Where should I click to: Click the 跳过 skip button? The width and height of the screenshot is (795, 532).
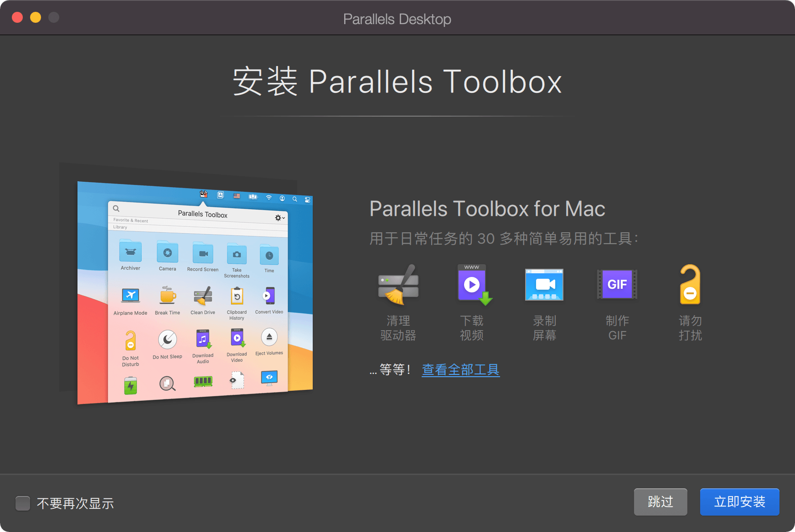[661, 502]
